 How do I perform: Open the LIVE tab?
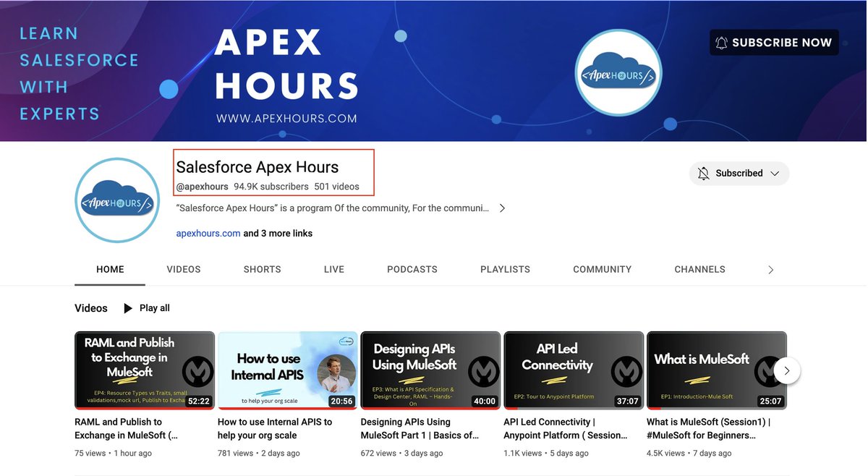[334, 269]
